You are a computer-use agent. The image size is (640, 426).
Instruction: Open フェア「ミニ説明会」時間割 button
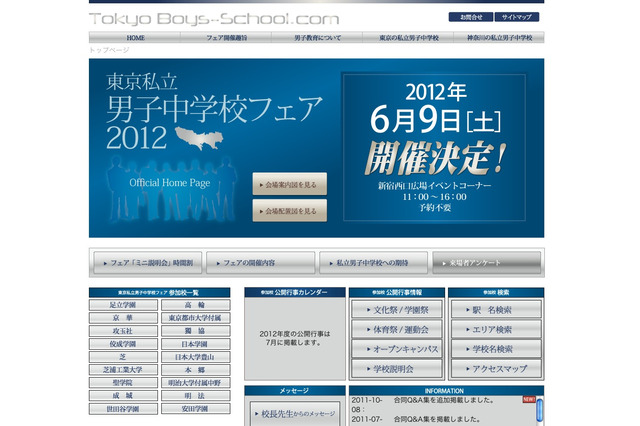(147, 263)
